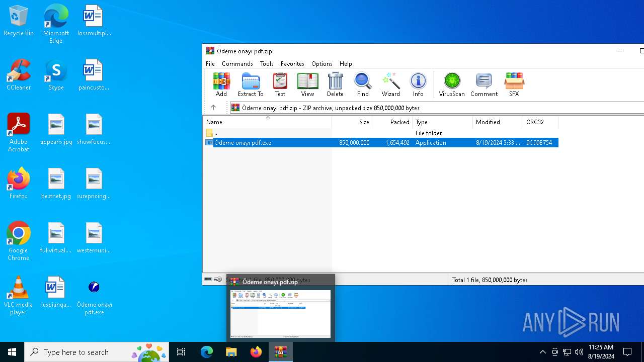Sort by Packed column header
The width and height of the screenshot is (644, 362).
392,122
